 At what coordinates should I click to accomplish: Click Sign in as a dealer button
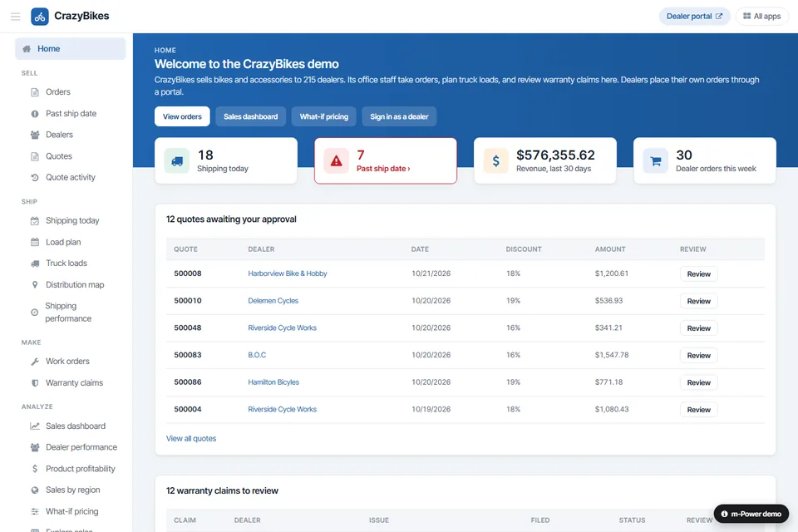399,116
